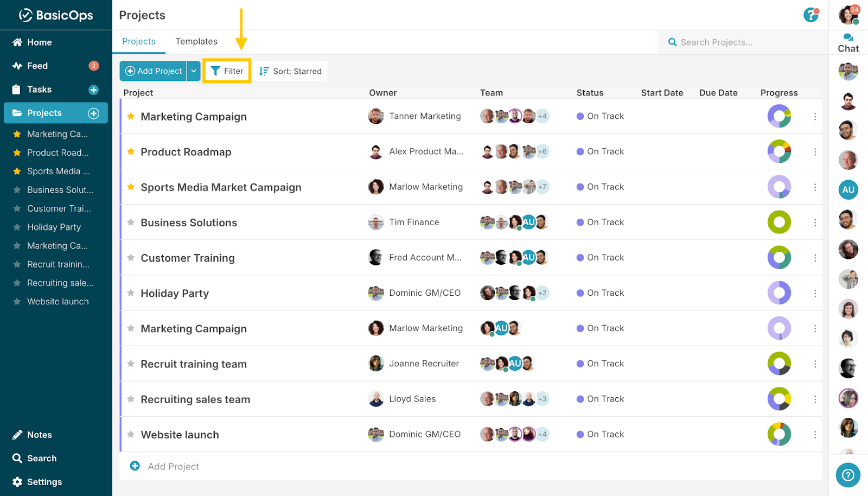This screenshot has height=496, width=868.
Task: Open the Add Project dropdown arrow
Action: (x=194, y=71)
